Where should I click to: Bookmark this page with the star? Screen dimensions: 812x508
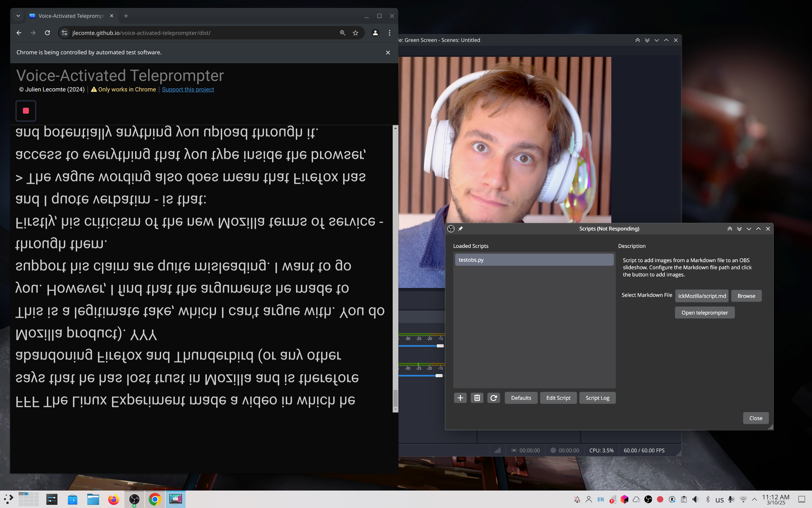coord(356,33)
